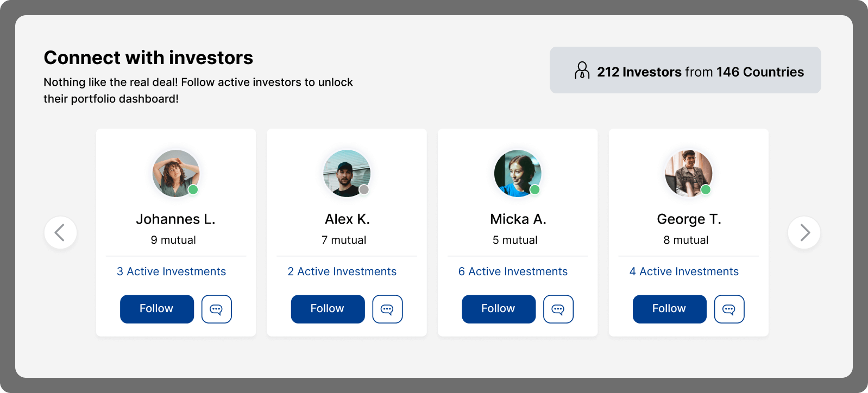Click Johannes L.'s profile photo
This screenshot has width=868, height=393.
(175, 173)
